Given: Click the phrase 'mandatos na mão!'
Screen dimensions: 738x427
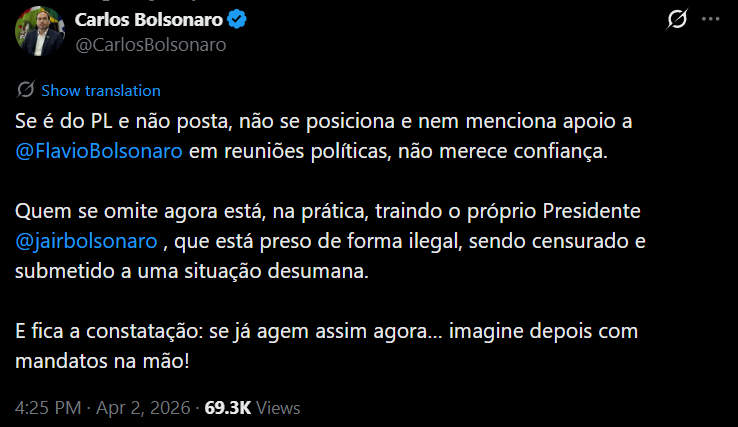Looking at the screenshot, I should tap(103, 361).
